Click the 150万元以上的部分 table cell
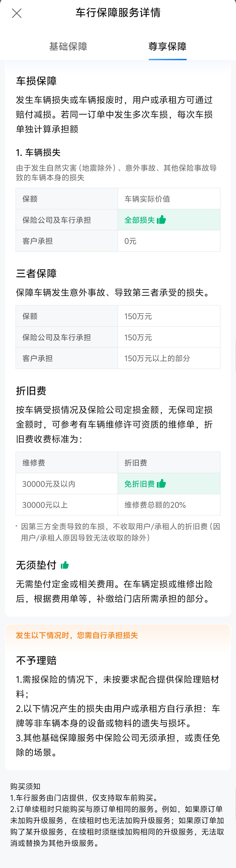 (157, 358)
